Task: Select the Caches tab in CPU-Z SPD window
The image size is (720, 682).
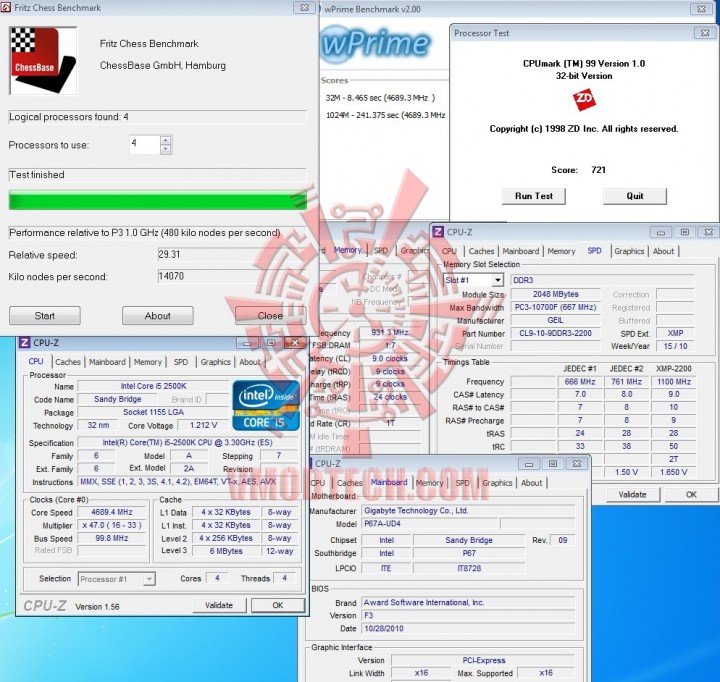Action: click(481, 251)
